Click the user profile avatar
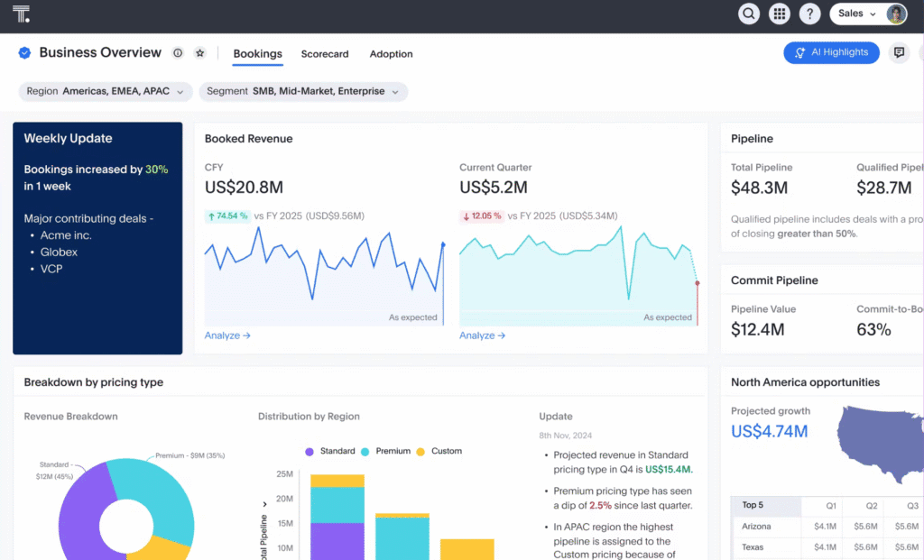 [896, 14]
